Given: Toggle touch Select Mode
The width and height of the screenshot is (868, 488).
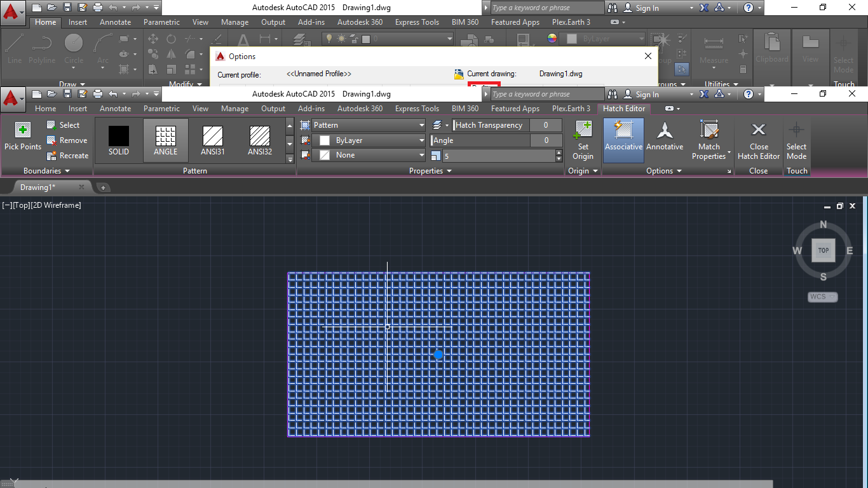Looking at the screenshot, I should 796,140.
